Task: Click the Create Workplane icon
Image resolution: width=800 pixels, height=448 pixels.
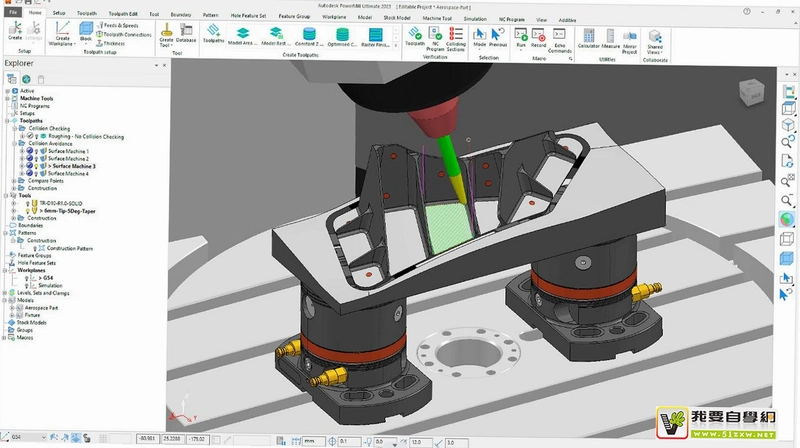Action: click(62, 29)
